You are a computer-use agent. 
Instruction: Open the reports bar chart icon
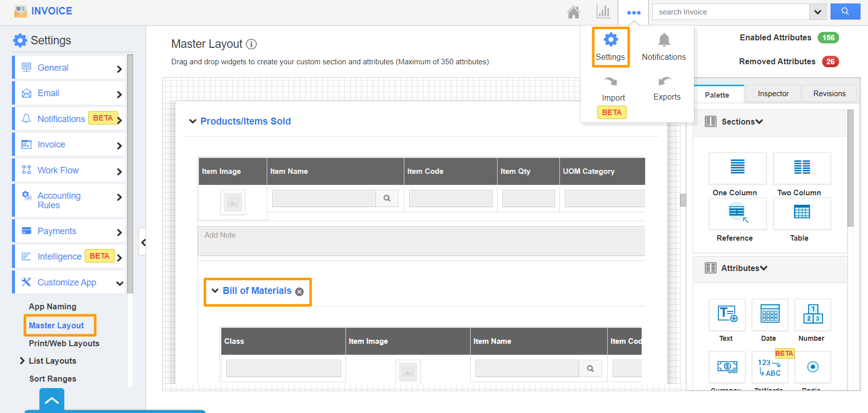pyautogui.click(x=603, y=12)
